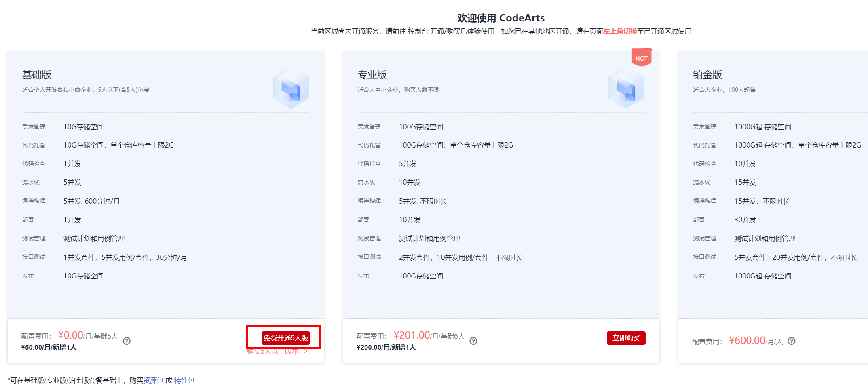Image resolution: width=868 pixels, height=390 pixels.
Task: Click the cube illustration on the 基础版 card
Action: [291, 88]
